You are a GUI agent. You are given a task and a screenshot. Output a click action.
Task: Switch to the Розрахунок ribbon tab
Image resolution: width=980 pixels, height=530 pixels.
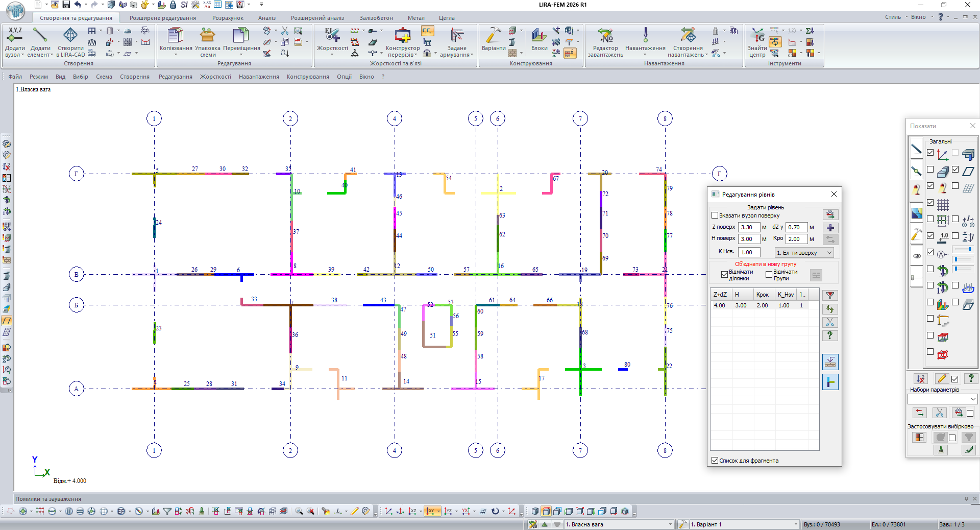pyautogui.click(x=228, y=18)
